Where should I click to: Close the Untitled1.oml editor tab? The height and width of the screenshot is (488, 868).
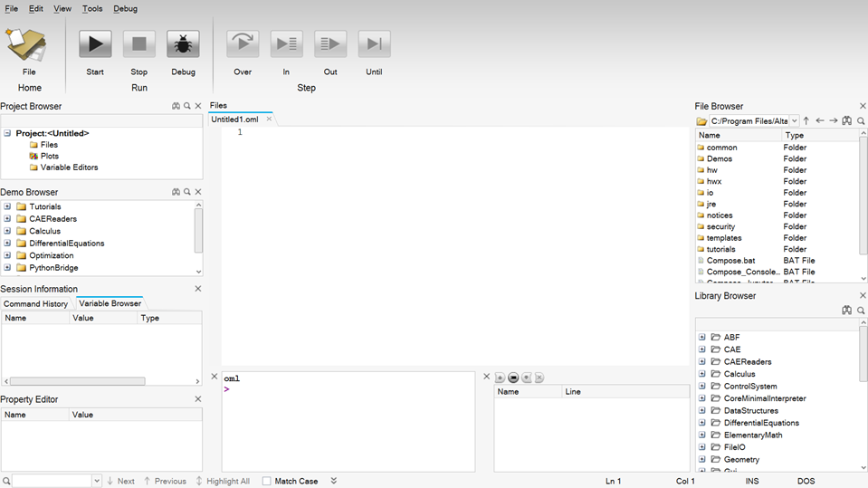click(269, 120)
